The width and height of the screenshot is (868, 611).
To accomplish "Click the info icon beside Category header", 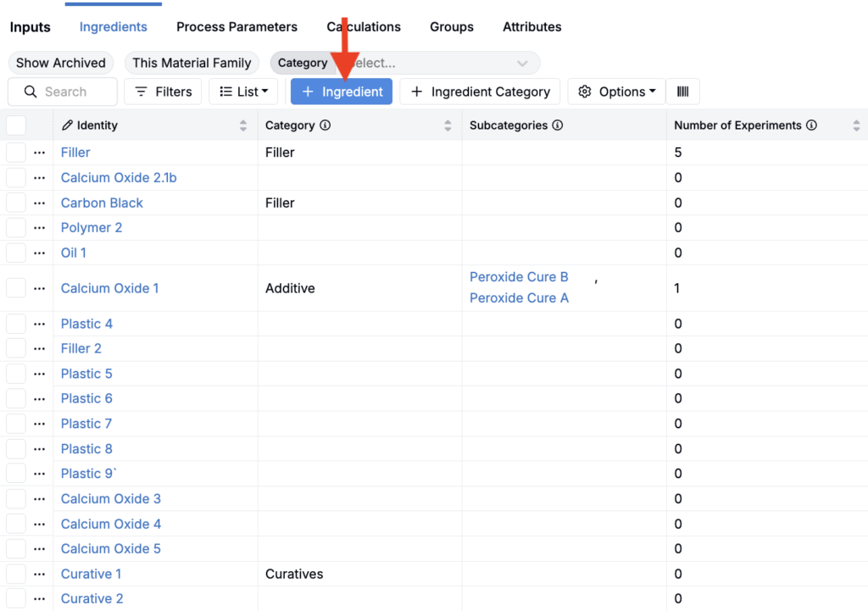I will [x=325, y=125].
